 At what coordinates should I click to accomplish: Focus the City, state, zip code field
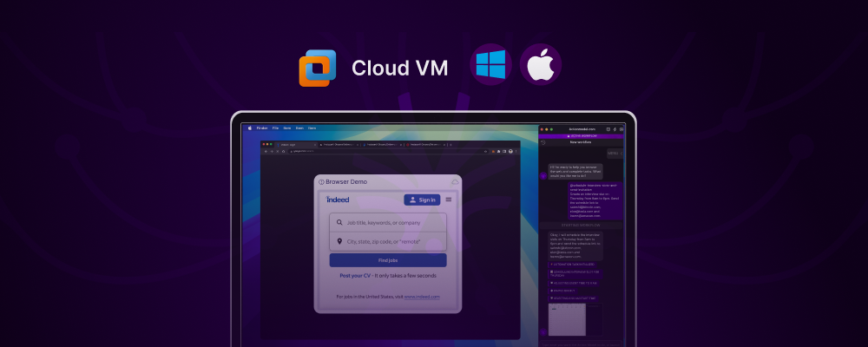(x=388, y=241)
